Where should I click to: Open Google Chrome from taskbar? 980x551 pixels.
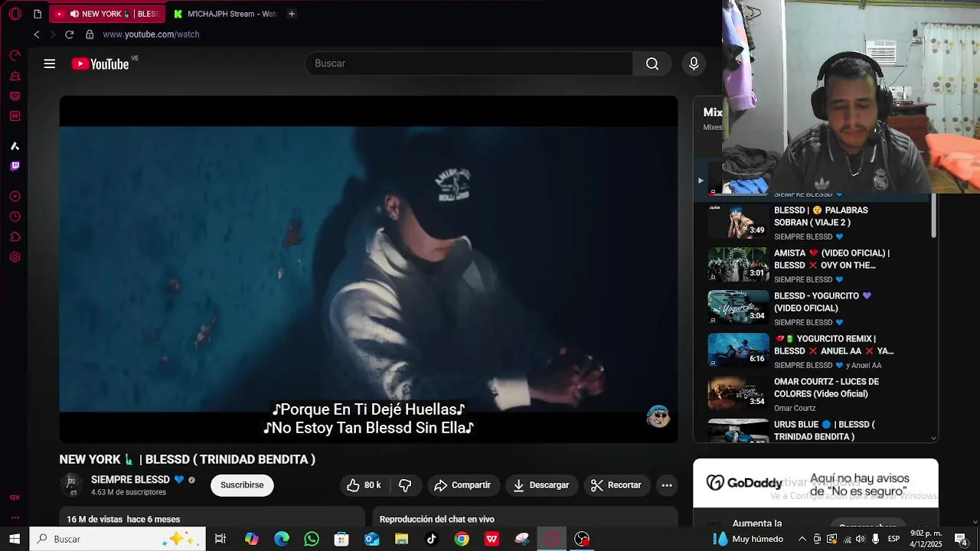point(462,539)
